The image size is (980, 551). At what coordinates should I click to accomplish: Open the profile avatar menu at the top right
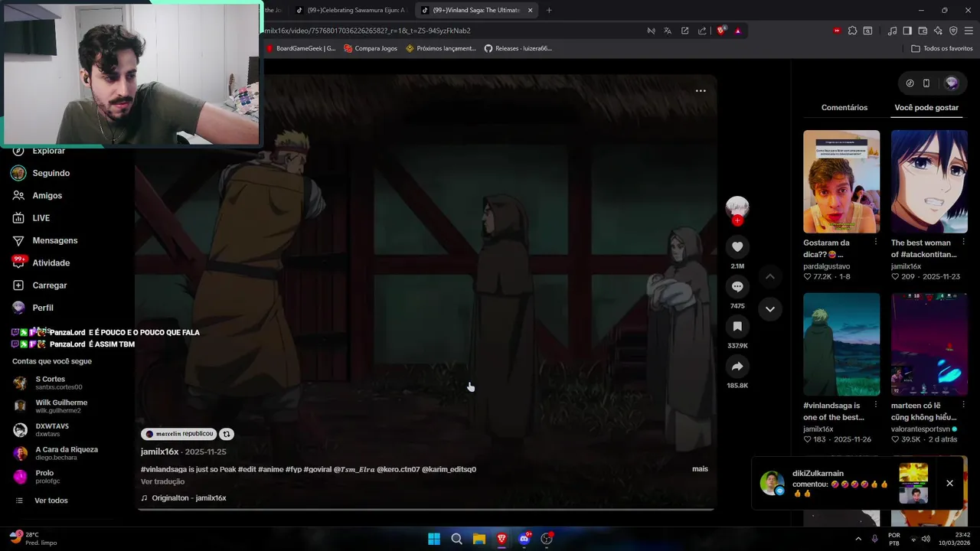[952, 83]
